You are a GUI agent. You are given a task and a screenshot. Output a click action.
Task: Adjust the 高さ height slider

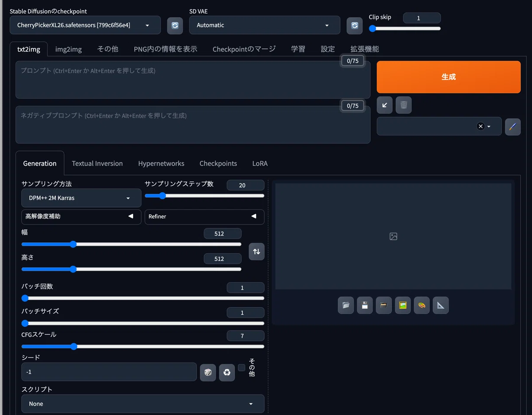(131, 269)
